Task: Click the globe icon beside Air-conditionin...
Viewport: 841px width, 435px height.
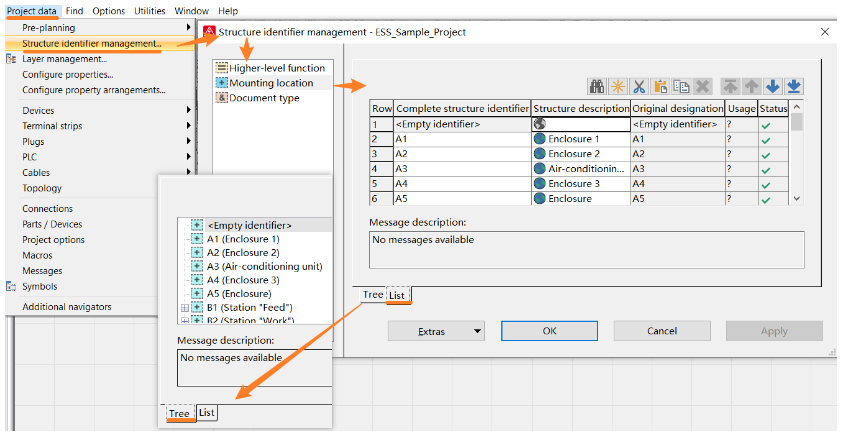Action: (540, 168)
